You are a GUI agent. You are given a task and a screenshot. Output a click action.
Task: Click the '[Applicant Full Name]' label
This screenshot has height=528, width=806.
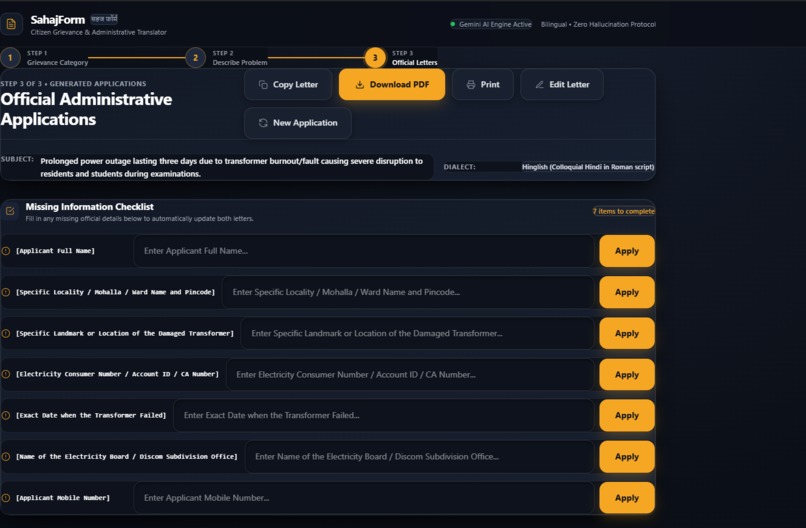pos(55,251)
